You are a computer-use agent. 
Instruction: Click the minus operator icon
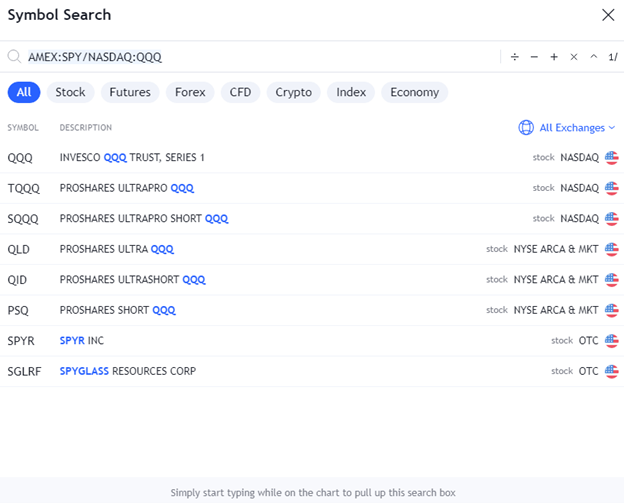[534, 57]
